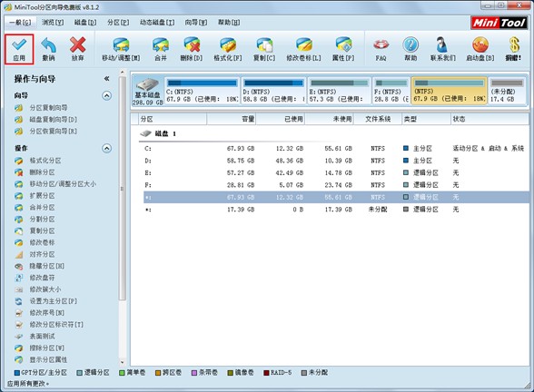Click 分割分区 operation
534x392 pixels.
point(42,220)
